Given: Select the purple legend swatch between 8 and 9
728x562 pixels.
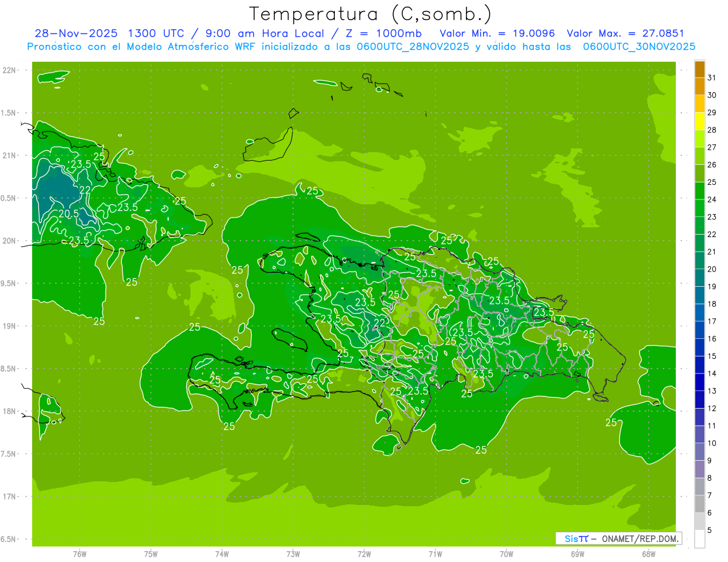Looking at the screenshot, I should point(699,470).
